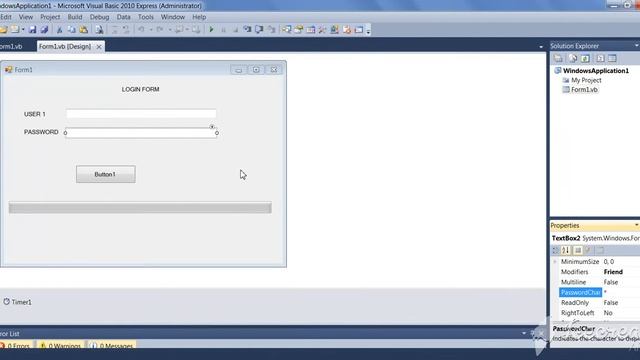Click the Step Over toolbar icon
Viewport: 640px width, 360px height.
259,29
